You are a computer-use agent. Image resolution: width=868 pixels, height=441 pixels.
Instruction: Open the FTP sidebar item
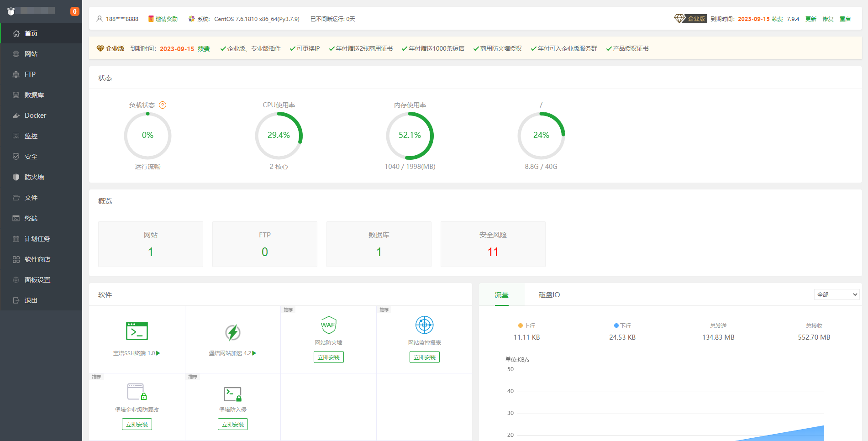(x=41, y=74)
